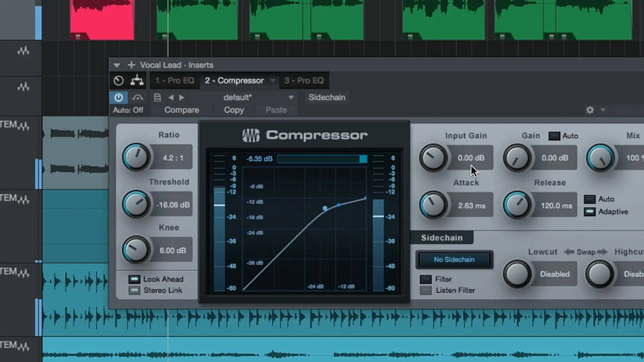644x362 pixels.
Task: Click the gain reduction meter bar
Action: [x=322, y=159]
